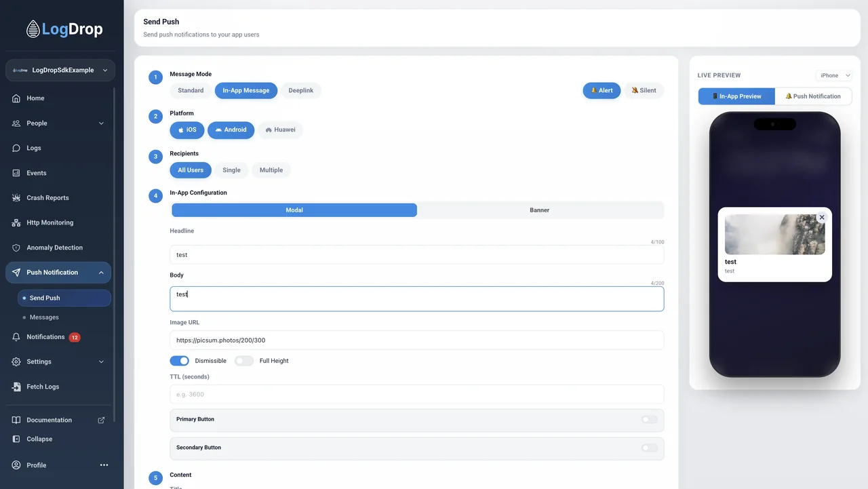
Task: Turn off the Dismissible switch
Action: coord(179,361)
